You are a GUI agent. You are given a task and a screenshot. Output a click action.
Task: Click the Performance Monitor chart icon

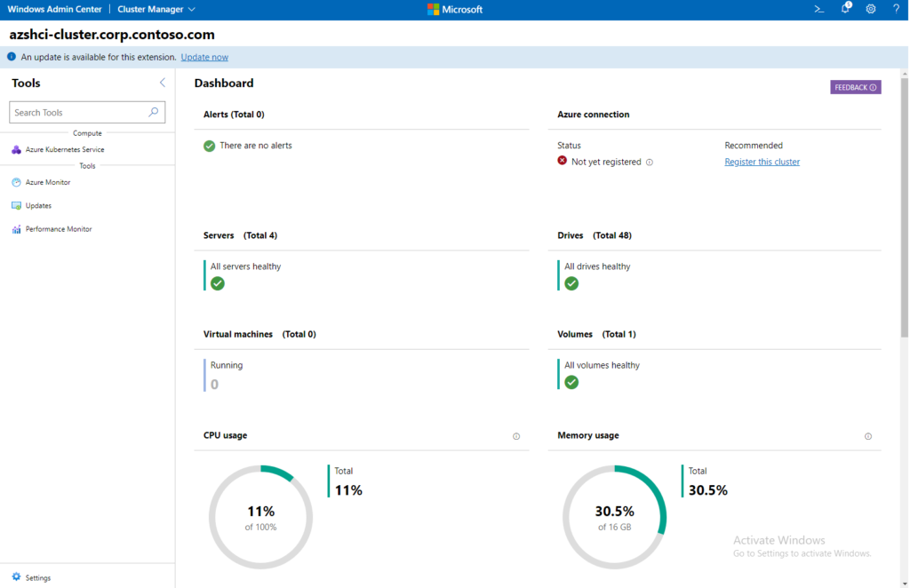pyautogui.click(x=16, y=229)
